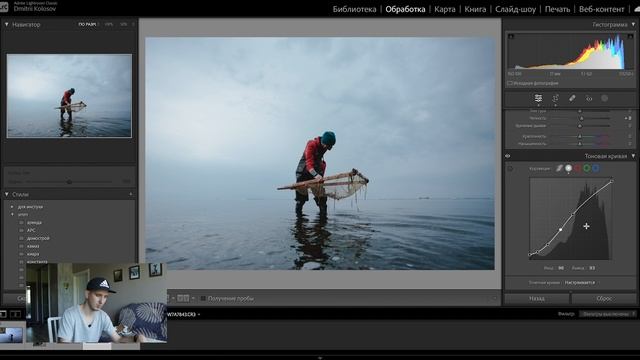This screenshot has height=360, width=640.
Task: Select the blue channel curve
Action: (x=596, y=168)
